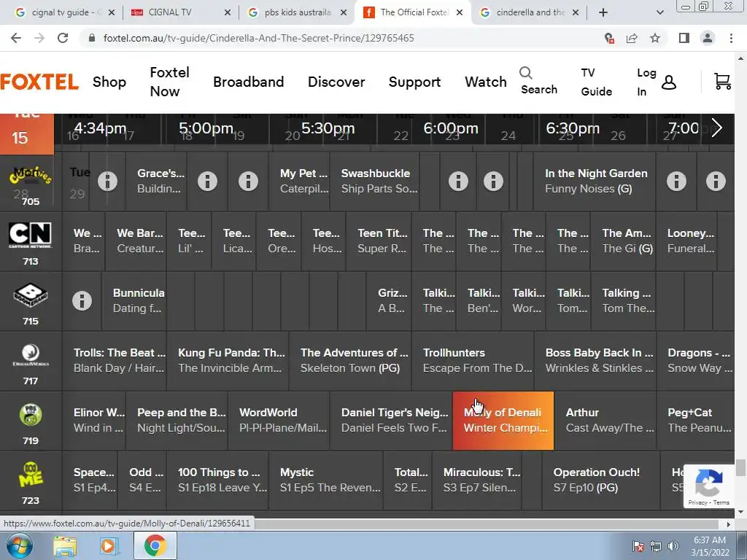Viewport: 747px width, 560px height.
Task: Open tab search dropdown arrow
Action: pos(659,12)
